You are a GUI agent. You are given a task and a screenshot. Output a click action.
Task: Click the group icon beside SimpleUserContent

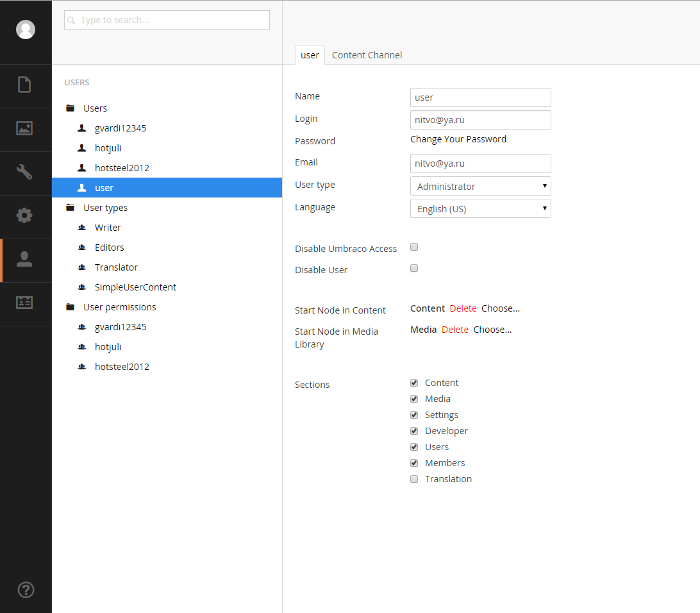81,287
